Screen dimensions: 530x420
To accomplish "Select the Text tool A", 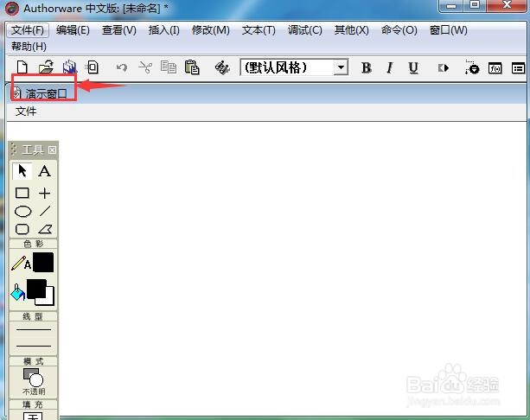I will (x=45, y=171).
